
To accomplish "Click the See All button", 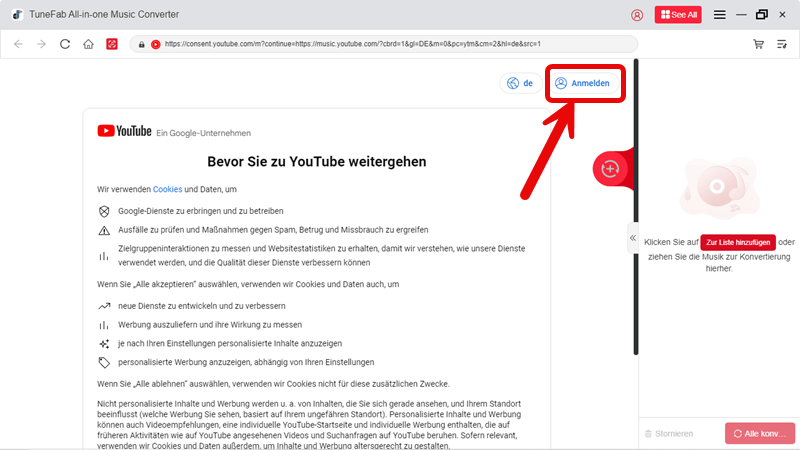I will pyautogui.click(x=678, y=15).
